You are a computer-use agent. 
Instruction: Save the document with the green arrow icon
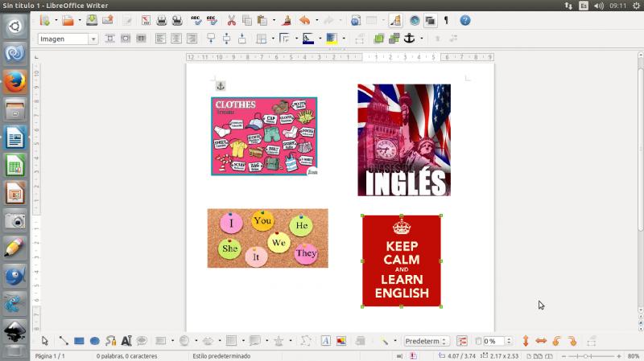tap(92, 20)
